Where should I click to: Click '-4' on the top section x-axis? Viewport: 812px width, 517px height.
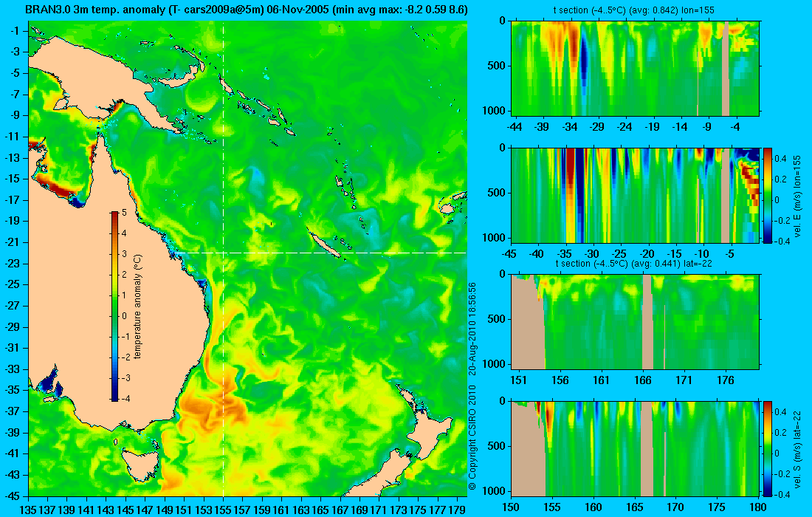[737, 127]
